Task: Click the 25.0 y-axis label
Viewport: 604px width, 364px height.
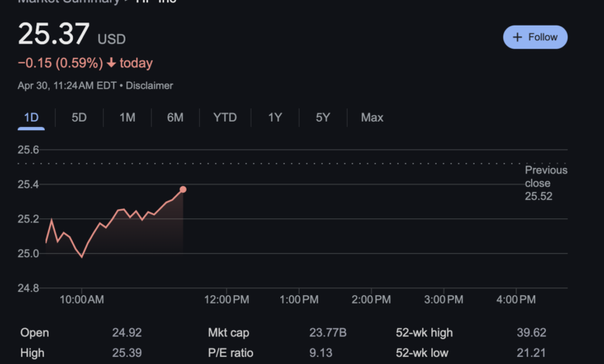Action: click(28, 253)
